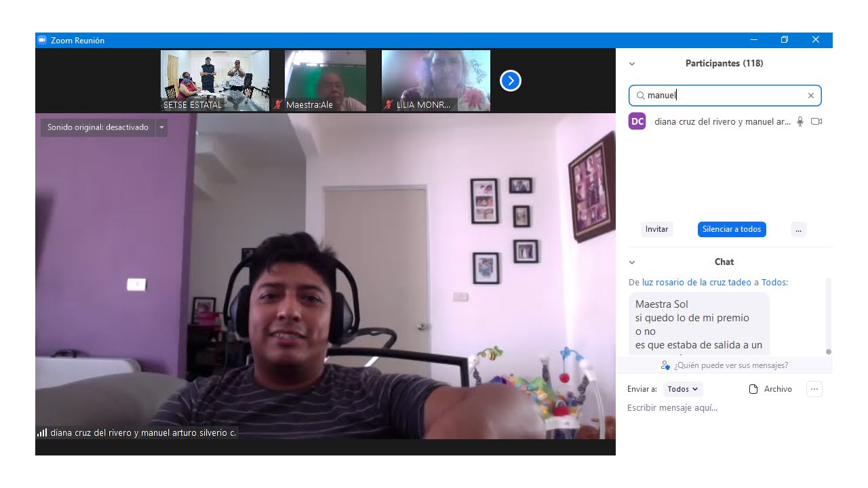Click the Todos recipient link in chat
This screenshot has height=488, width=868.
(774, 282)
